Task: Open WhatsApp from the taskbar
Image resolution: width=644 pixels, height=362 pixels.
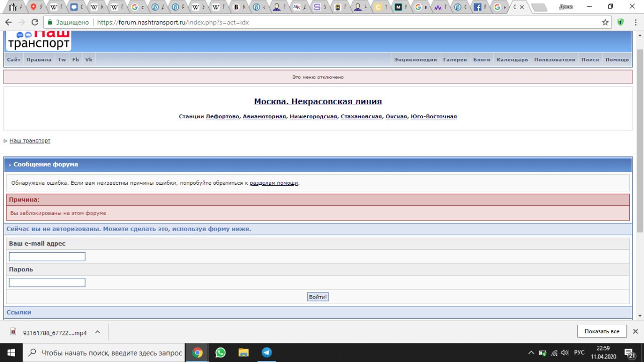Action: tap(220, 352)
